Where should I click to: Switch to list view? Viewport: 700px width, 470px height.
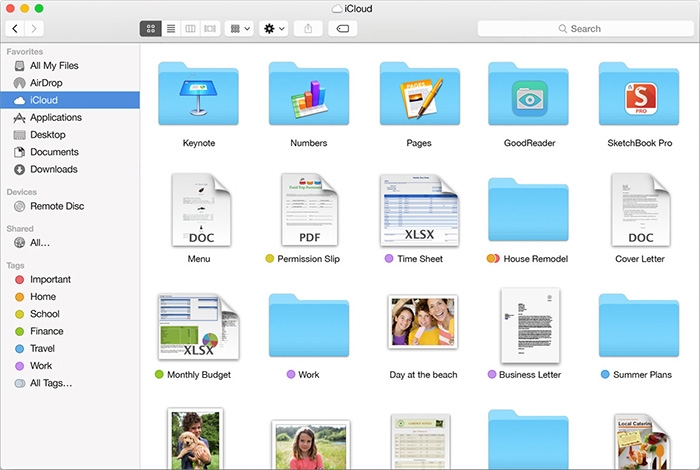pos(171,29)
